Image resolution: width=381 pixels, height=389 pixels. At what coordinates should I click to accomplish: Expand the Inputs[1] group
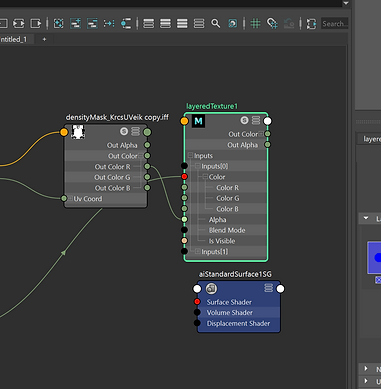coord(198,251)
